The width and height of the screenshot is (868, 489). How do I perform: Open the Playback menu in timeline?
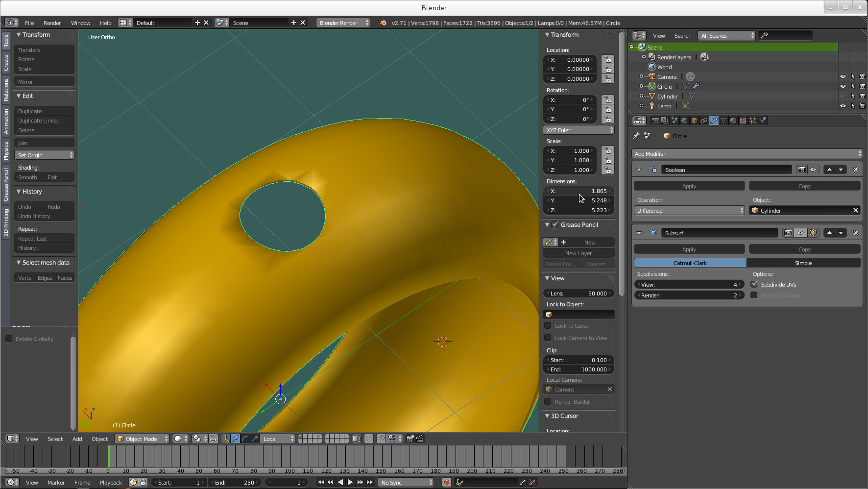[x=111, y=483]
